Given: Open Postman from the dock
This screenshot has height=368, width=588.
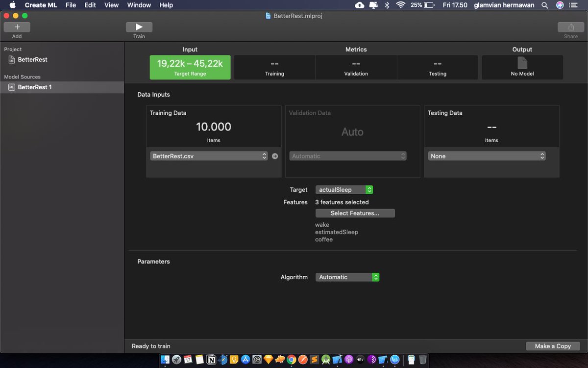Looking at the screenshot, I should pyautogui.click(x=303, y=360).
